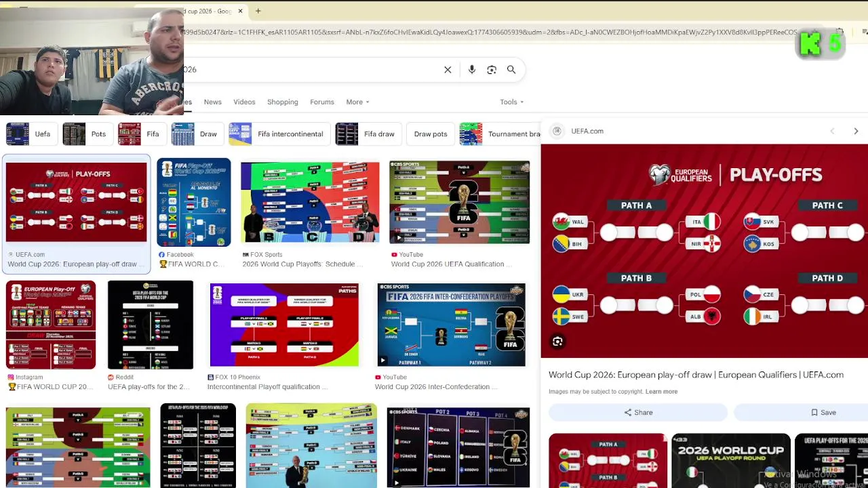Open the 'World Cup 2026 Inter-Confederation' caption

(x=436, y=387)
